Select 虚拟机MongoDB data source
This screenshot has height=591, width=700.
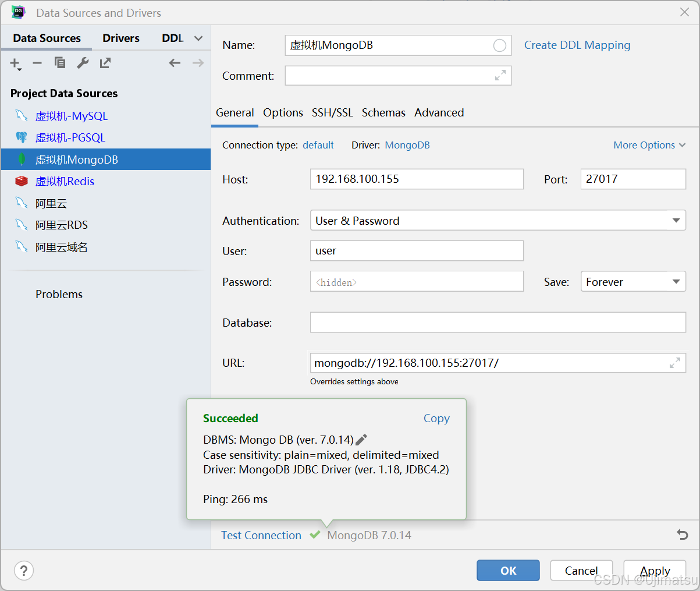pyautogui.click(x=105, y=159)
